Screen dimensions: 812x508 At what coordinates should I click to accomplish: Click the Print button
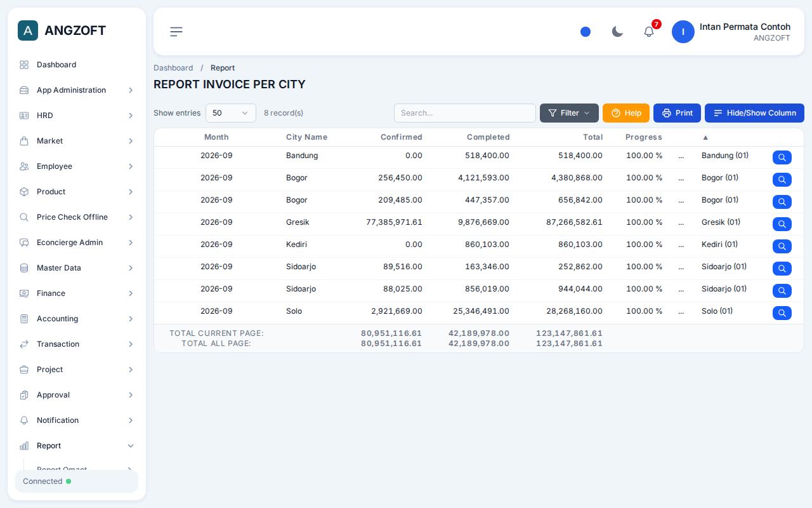[677, 113]
